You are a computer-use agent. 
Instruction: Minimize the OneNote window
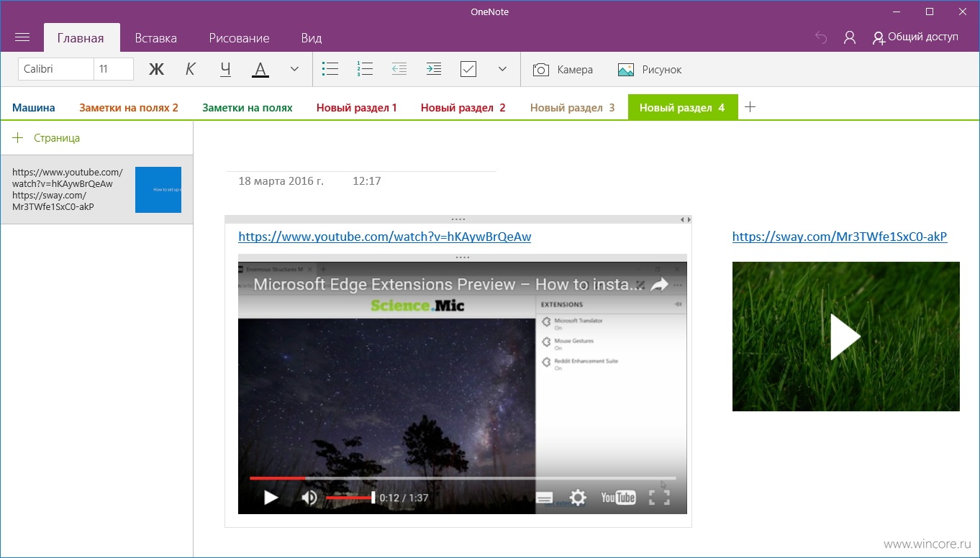click(897, 12)
